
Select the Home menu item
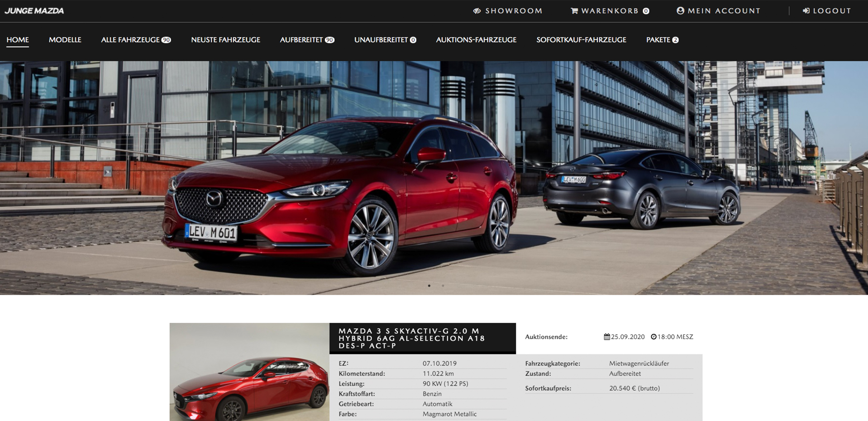[18, 40]
